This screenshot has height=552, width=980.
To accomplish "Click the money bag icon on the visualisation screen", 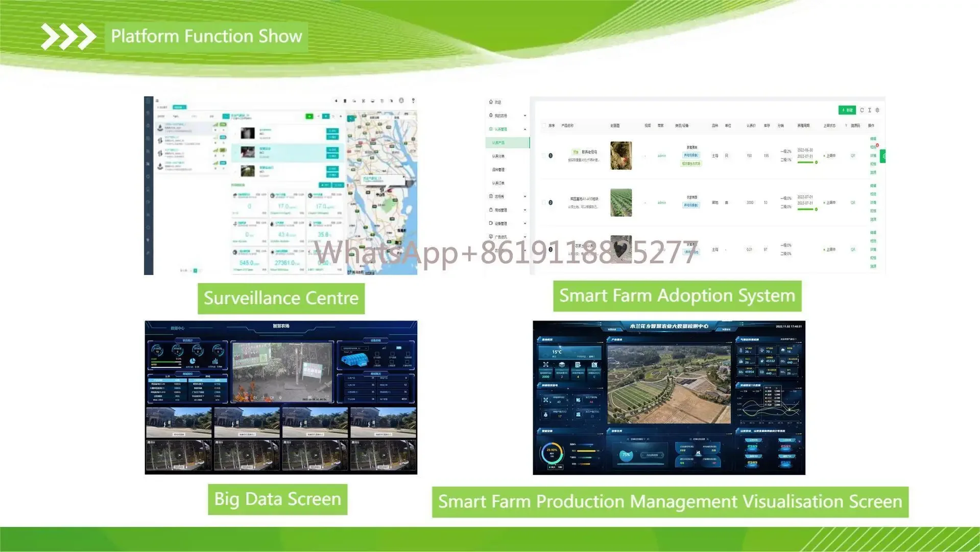I will (546, 414).
